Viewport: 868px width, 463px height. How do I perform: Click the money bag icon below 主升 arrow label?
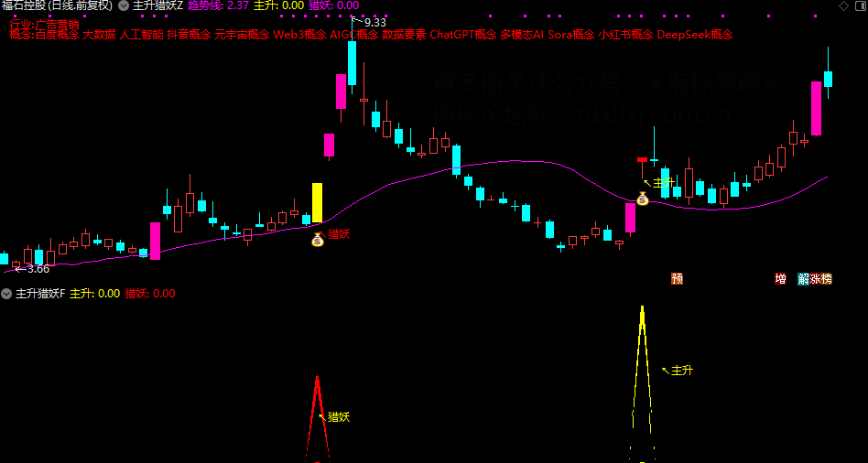(642, 198)
